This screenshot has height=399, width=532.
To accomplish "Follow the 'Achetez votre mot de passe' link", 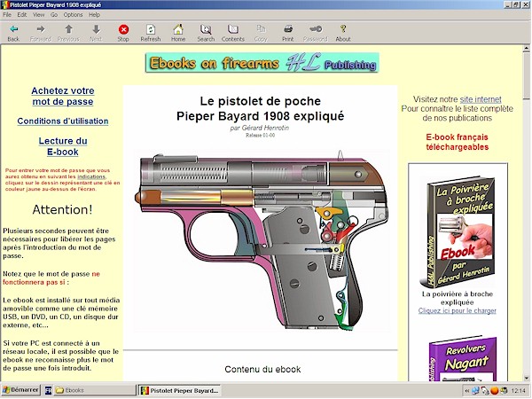I will pyautogui.click(x=63, y=96).
